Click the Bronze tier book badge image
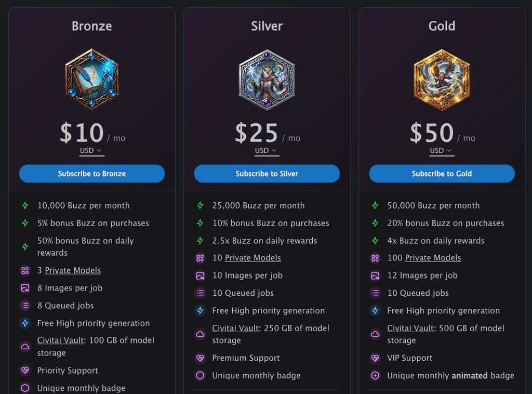 tap(92, 79)
